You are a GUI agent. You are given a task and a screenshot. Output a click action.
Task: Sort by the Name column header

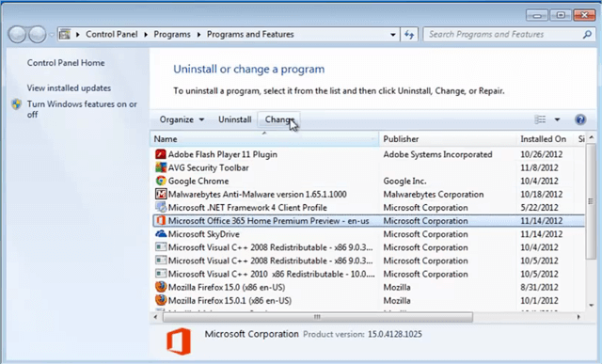pyautogui.click(x=264, y=138)
